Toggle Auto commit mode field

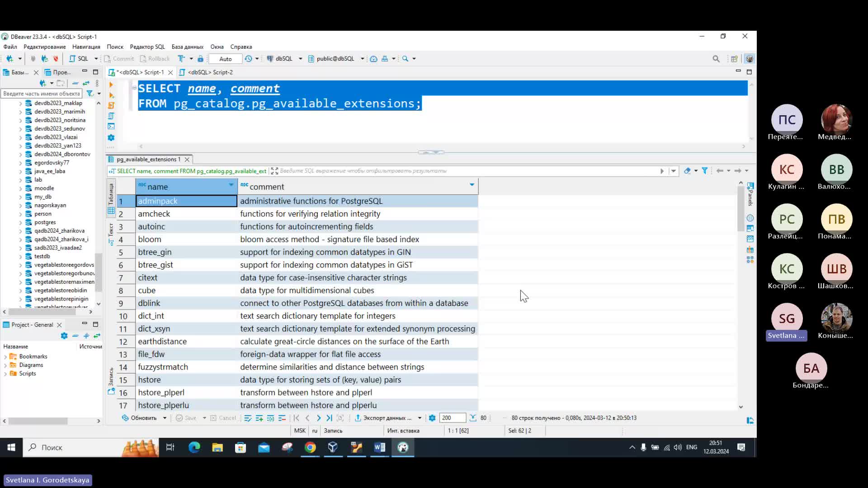225,59
